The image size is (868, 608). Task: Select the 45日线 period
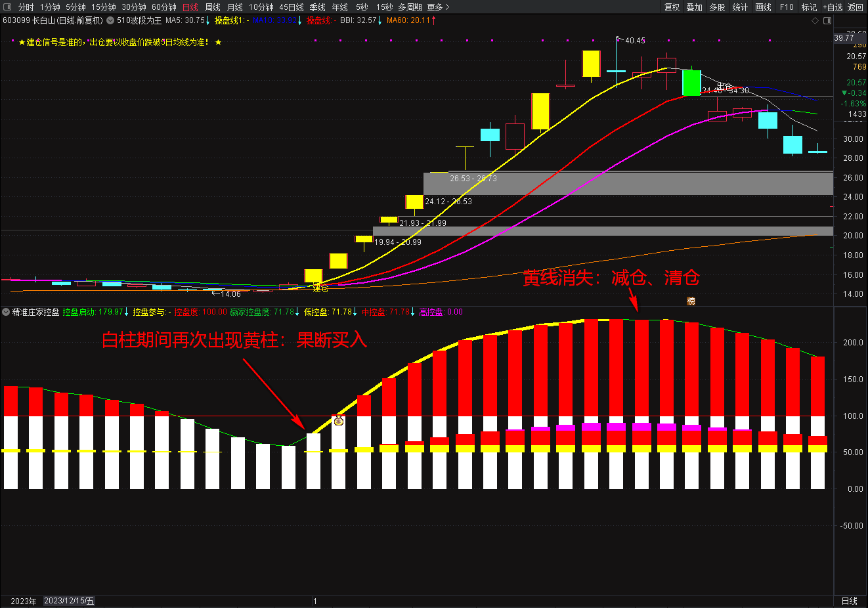[292, 7]
